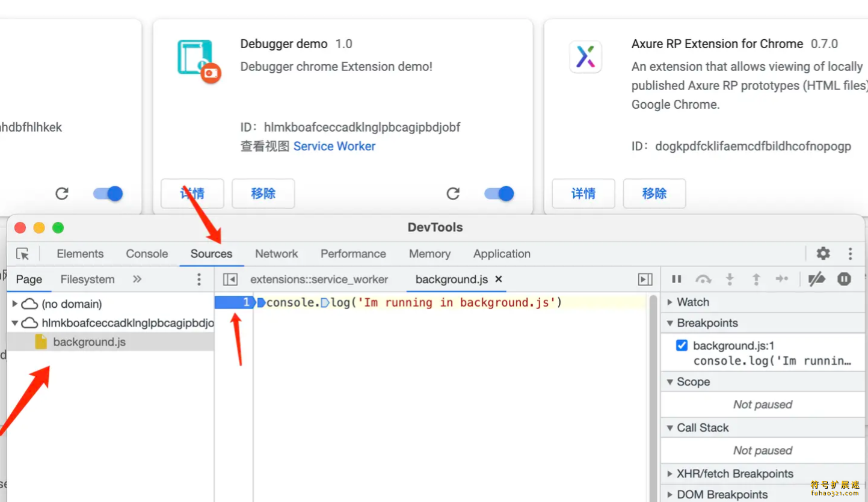Step out of current function
868x502 pixels.
click(x=756, y=279)
